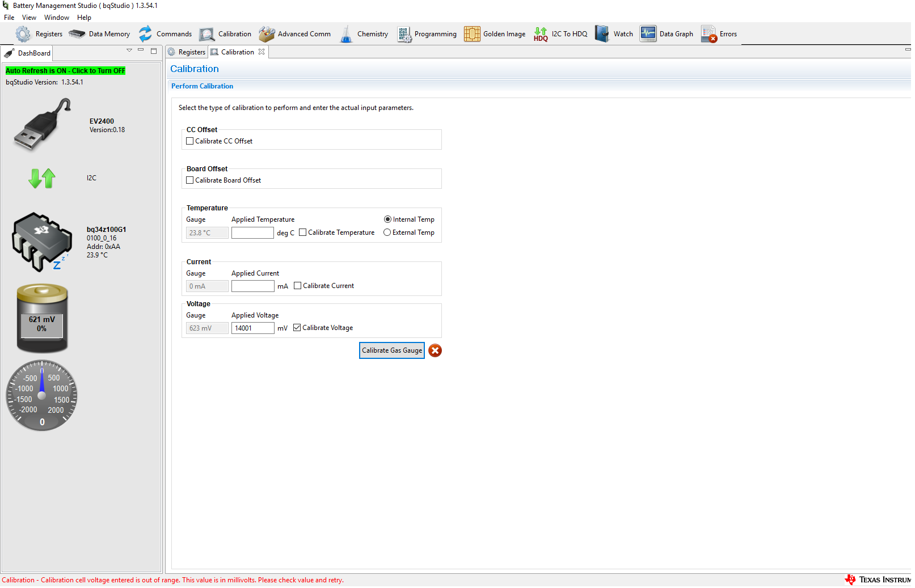915x588 pixels.
Task: Open the Watch toolbar icon
Action: 602,33
